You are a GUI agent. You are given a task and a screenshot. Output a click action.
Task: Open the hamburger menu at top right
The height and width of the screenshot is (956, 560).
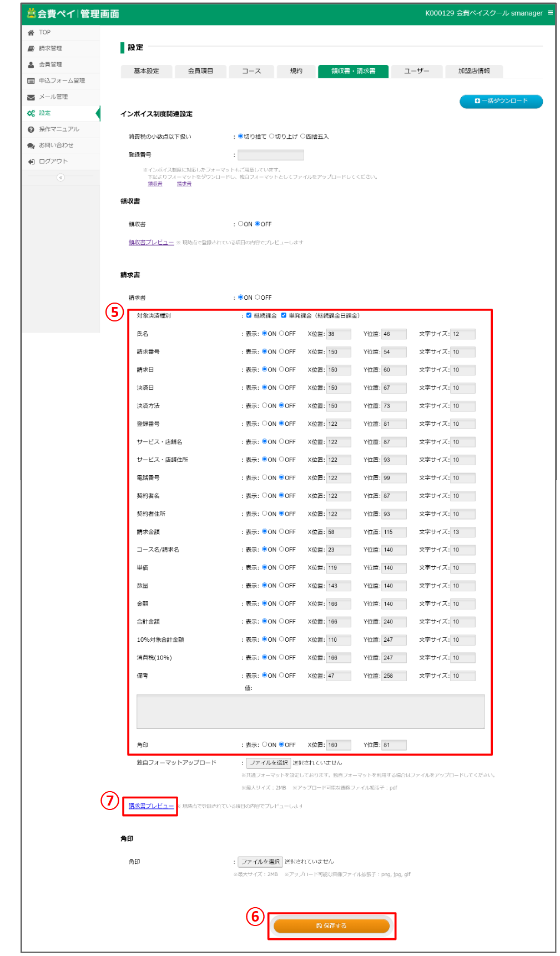tap(550, 13)
